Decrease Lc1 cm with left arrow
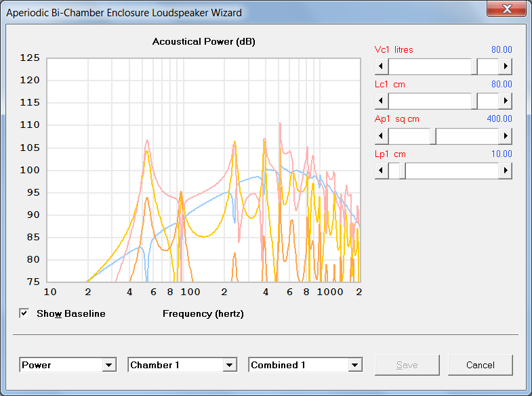The image size is (532, 396). (382, 101)
